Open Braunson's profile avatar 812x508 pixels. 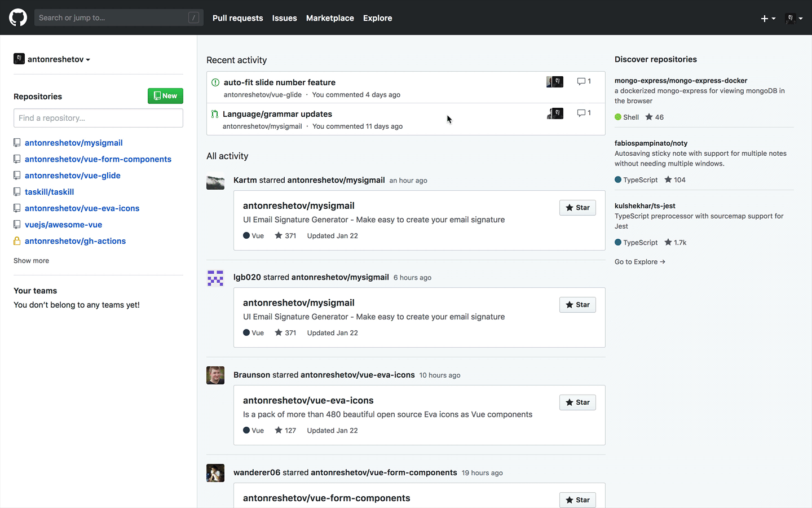pyautogui.click(x=215, y=375)
